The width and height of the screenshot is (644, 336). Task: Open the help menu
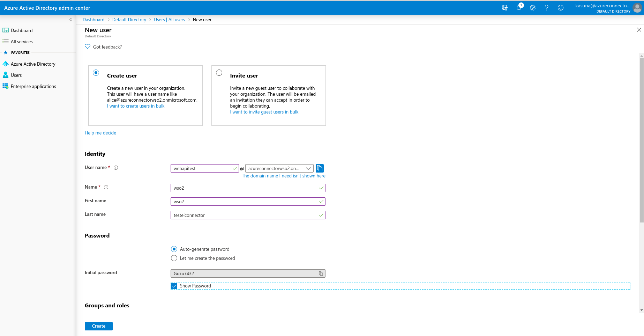point(547,7)
